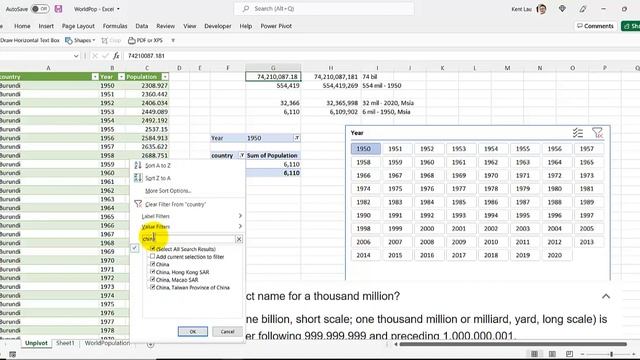640x360 pixels.
Task: Switch to Page Break Preview in status bar
Action: 569,354
